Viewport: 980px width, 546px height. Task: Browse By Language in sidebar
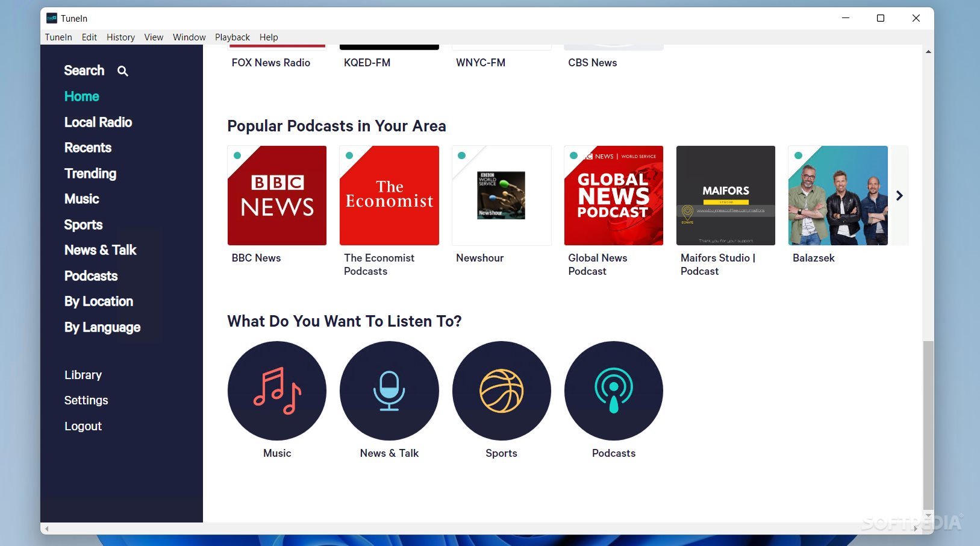(x=102, y=327)
